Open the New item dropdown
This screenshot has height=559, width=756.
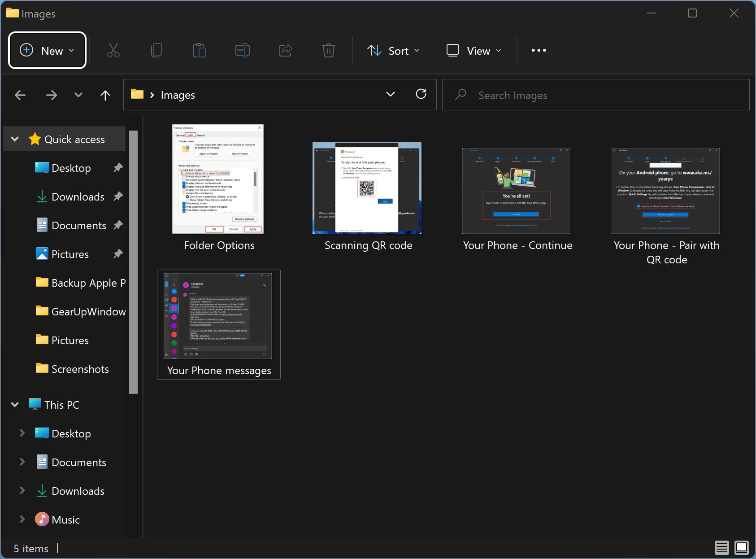(47, 50)
